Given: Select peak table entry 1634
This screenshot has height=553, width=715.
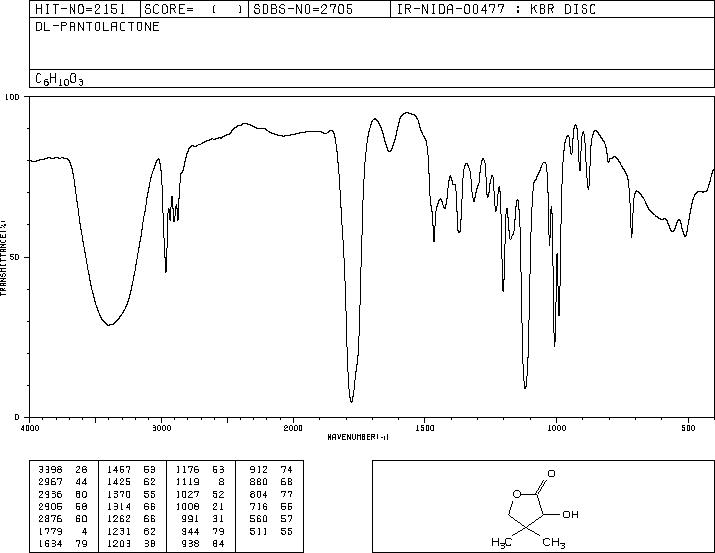Looking at the screenshot, I should point(50,544).
